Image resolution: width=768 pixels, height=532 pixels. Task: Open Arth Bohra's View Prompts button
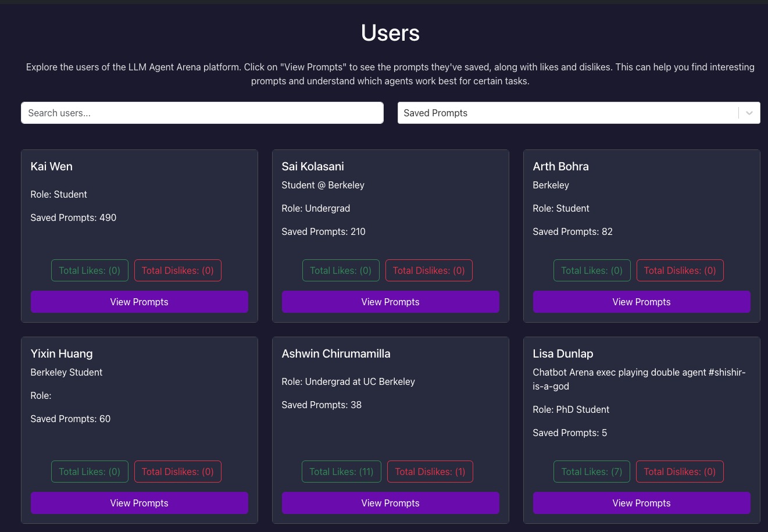(641, 302)
